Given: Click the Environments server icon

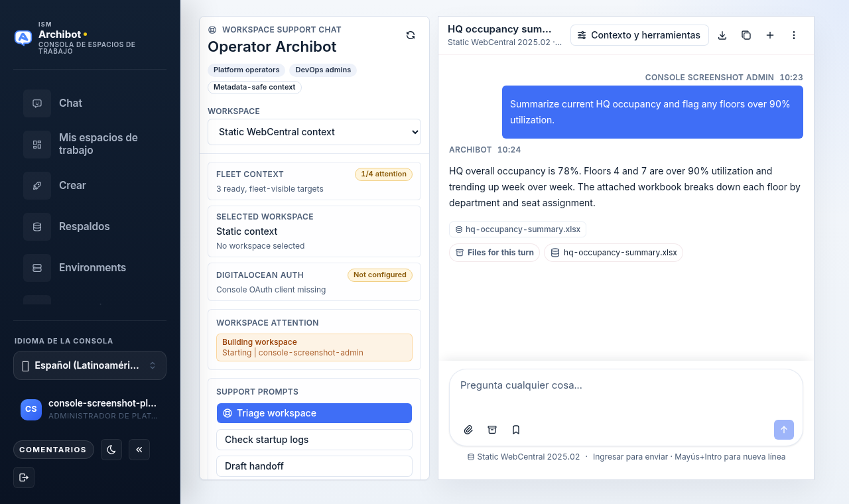Looking at the screenshot, I should coord(37,268).
